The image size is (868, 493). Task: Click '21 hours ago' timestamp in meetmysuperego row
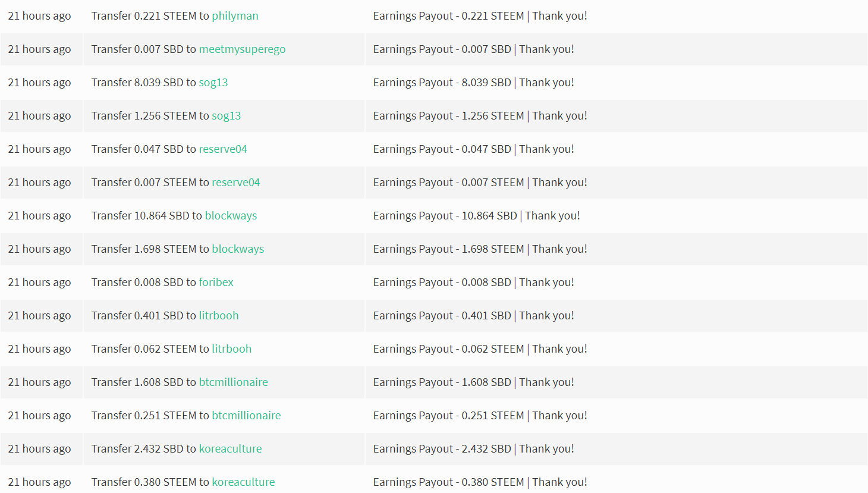point(39,49)
